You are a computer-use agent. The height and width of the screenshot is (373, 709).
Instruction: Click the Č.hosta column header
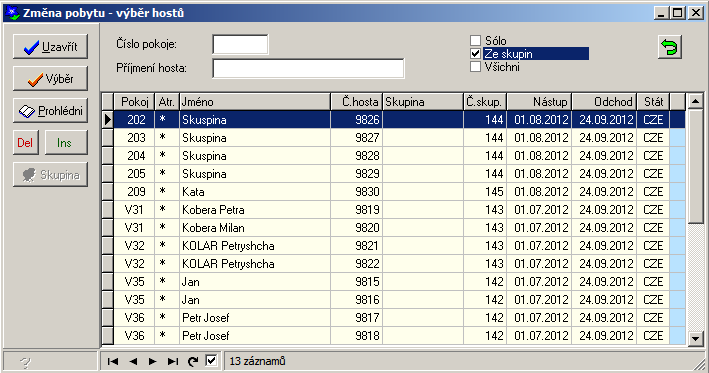point(357,102)
